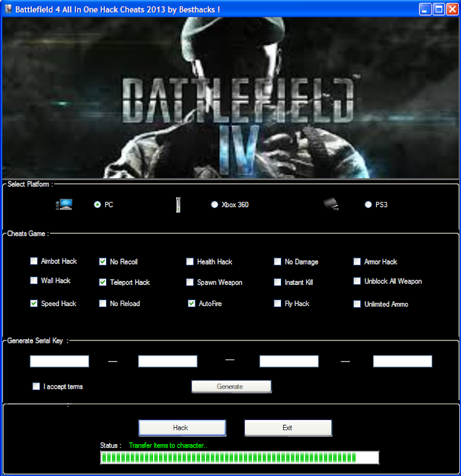Click the PC computer icon

pos(64,204)
